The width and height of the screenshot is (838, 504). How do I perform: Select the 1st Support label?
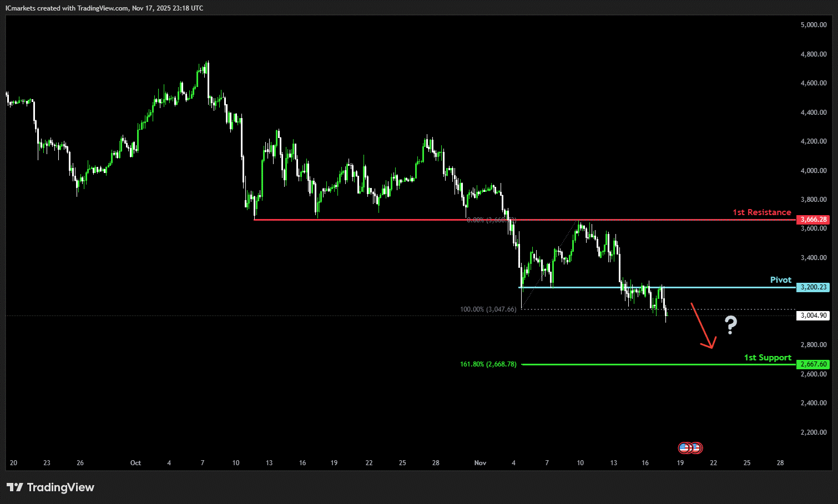768,358
